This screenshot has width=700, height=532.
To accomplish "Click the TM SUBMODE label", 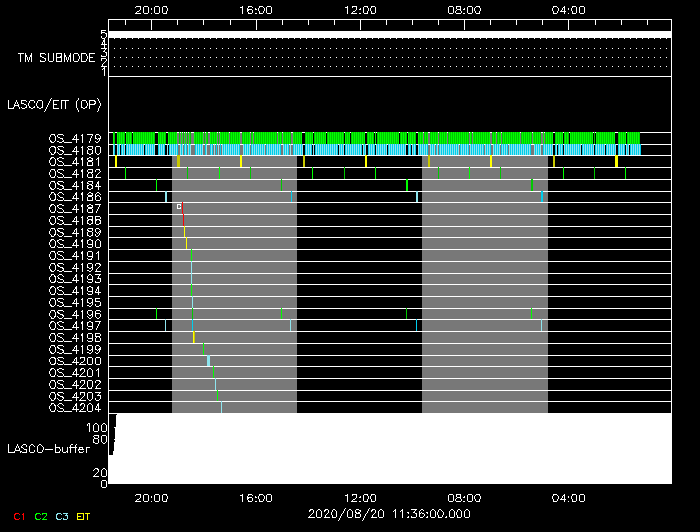I will (55, 58).
